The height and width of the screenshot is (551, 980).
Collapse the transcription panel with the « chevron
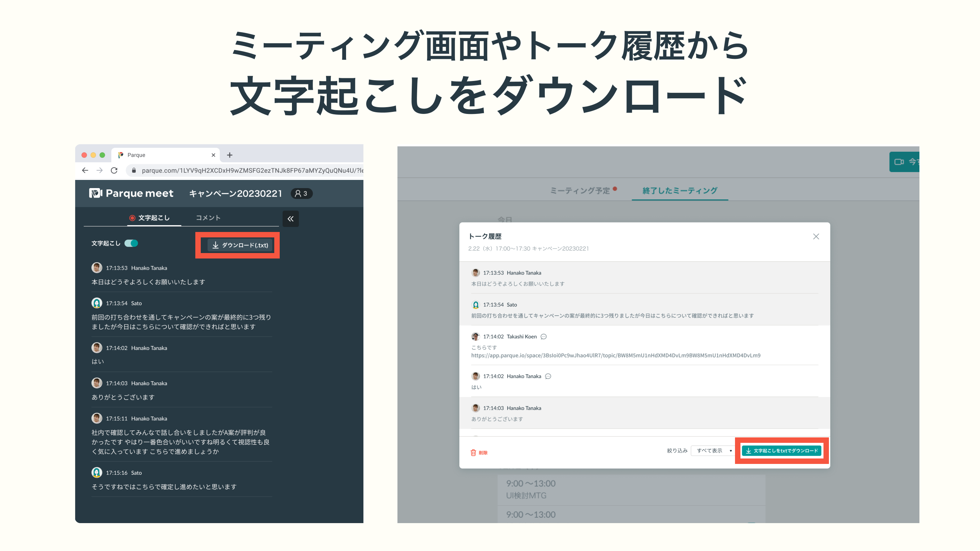click(x=290, y=219)
